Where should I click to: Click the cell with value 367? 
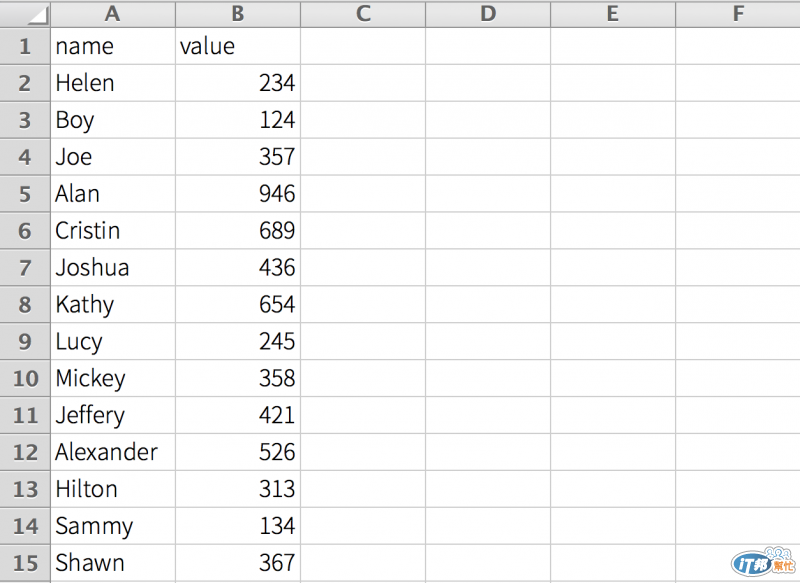coord(238,563)
